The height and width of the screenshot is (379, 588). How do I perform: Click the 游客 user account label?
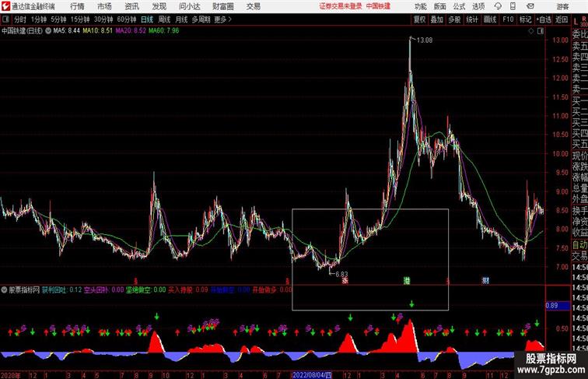562,6
